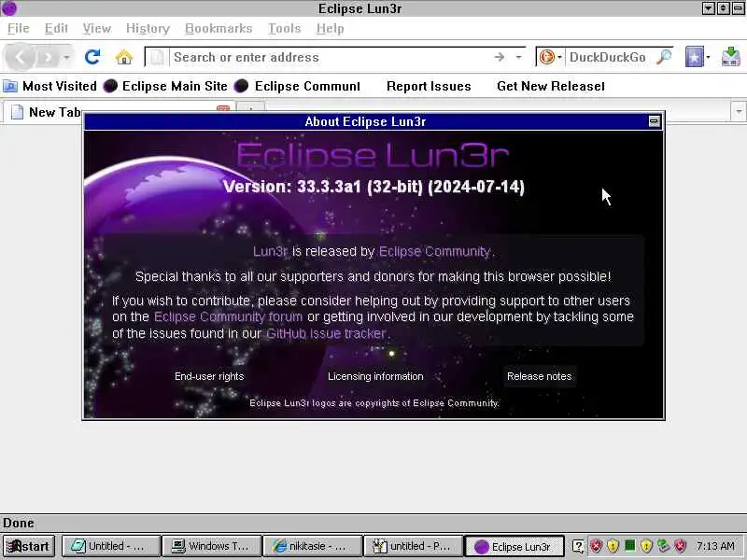Click the Lun3r link in the about text
The width and height of the screenshot is (747, 560).
(x=270, y=251)
